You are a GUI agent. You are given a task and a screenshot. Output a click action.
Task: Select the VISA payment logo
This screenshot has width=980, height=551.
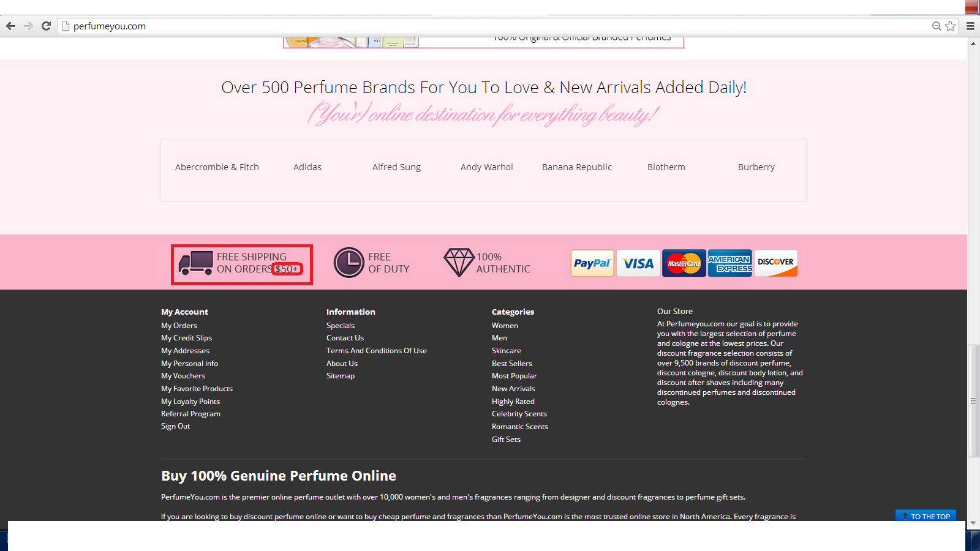[x=638, y=263]
